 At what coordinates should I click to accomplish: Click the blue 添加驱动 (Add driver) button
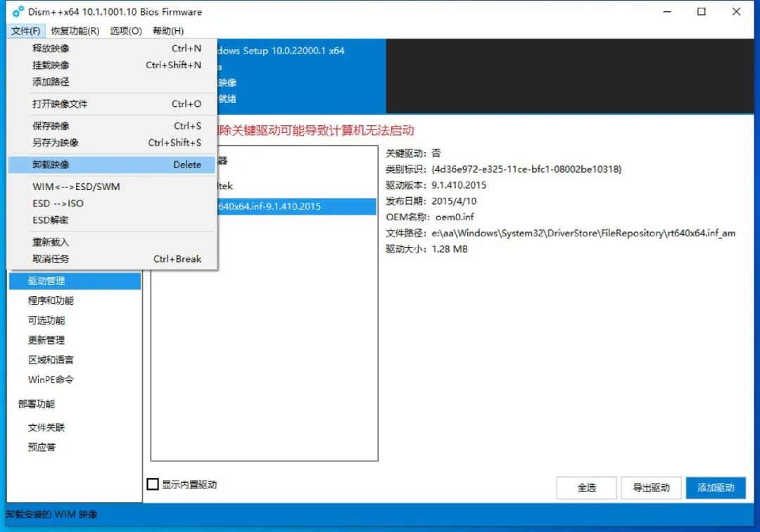click(716, 488)
